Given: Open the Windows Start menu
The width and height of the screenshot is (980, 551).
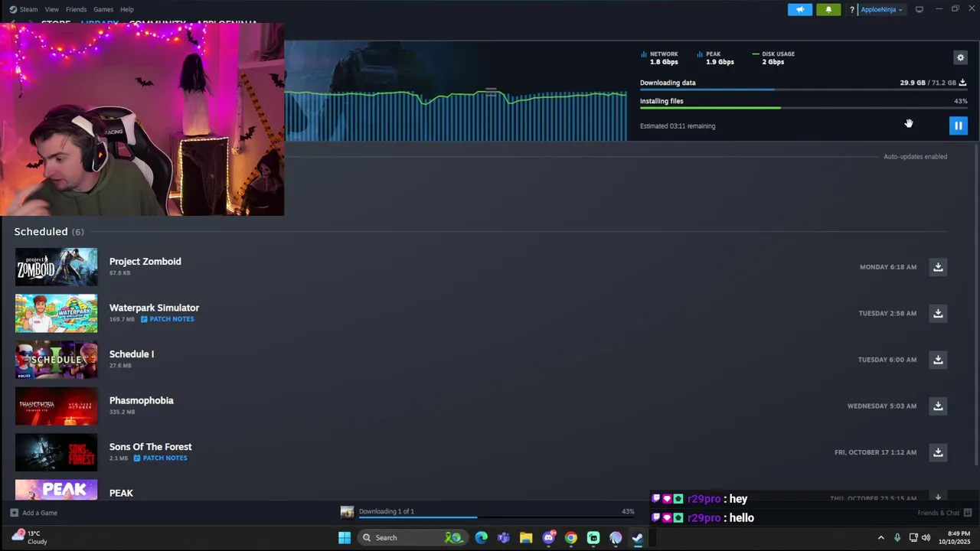Looking at the screenshot, I should pos(345,537).
